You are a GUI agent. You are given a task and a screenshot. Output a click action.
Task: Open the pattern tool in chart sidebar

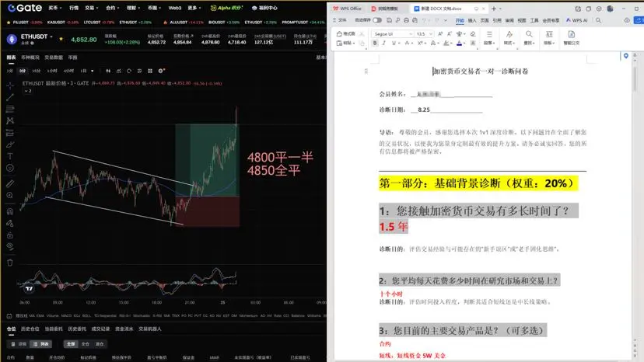pos(10,120)
